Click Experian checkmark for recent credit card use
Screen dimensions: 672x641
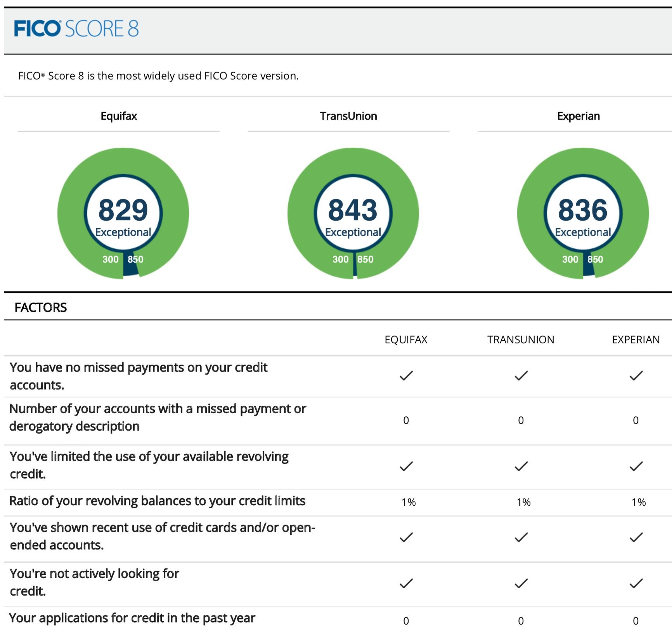click(636, 537)
